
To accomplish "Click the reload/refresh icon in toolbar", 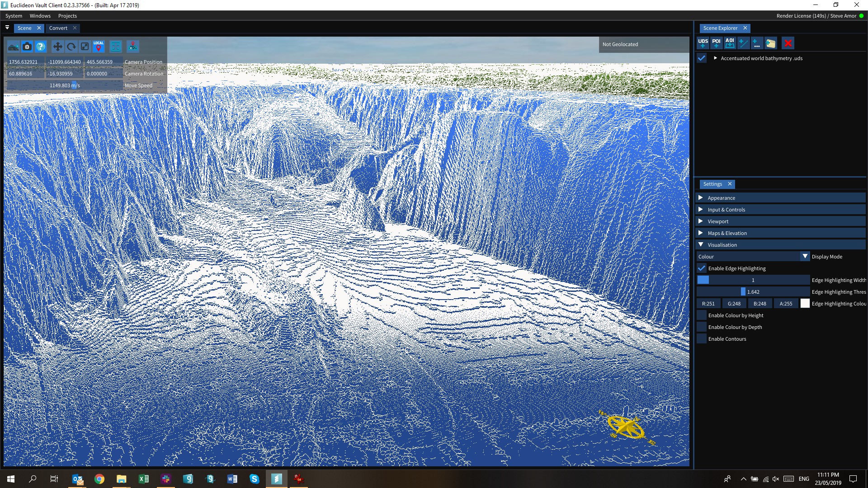I will [71, 47].
